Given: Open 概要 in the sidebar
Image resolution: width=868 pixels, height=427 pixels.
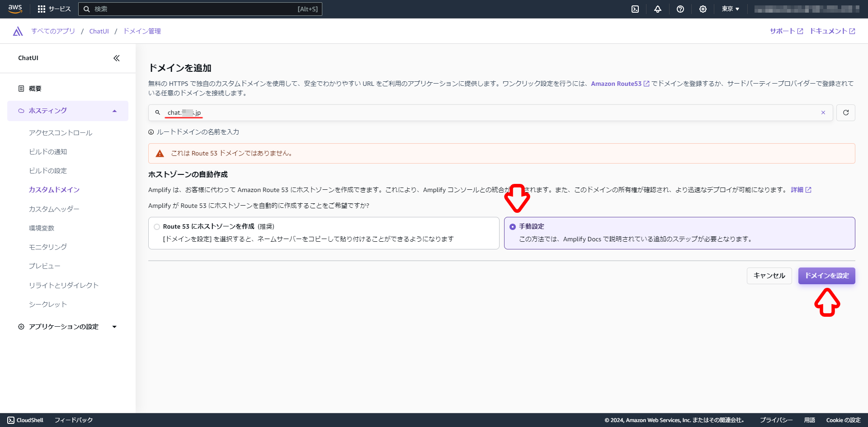Looking at the screenshot, I should pos(35,89).
